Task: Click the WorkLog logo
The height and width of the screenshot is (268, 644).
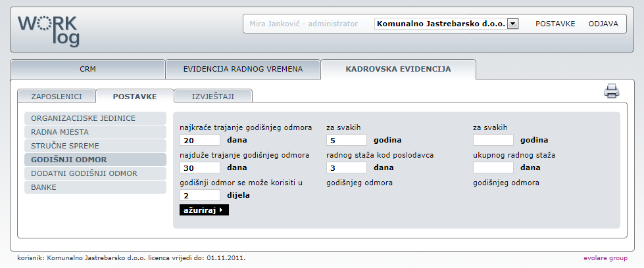Action: tap(49, 30)
